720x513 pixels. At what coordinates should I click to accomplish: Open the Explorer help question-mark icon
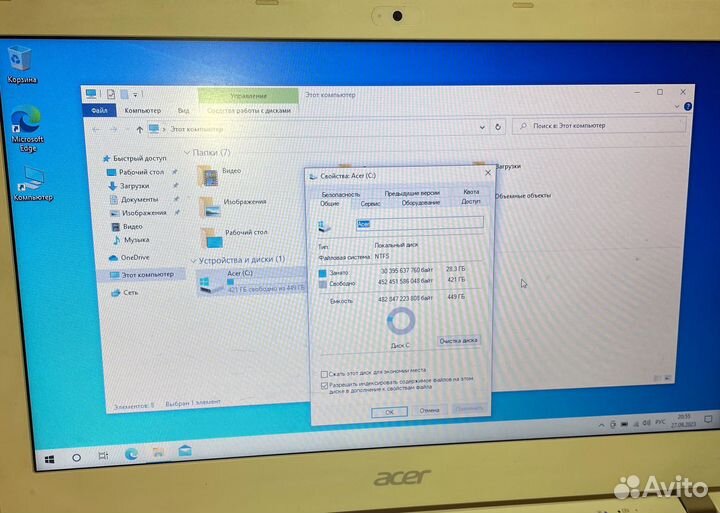[x=687, y=107]
